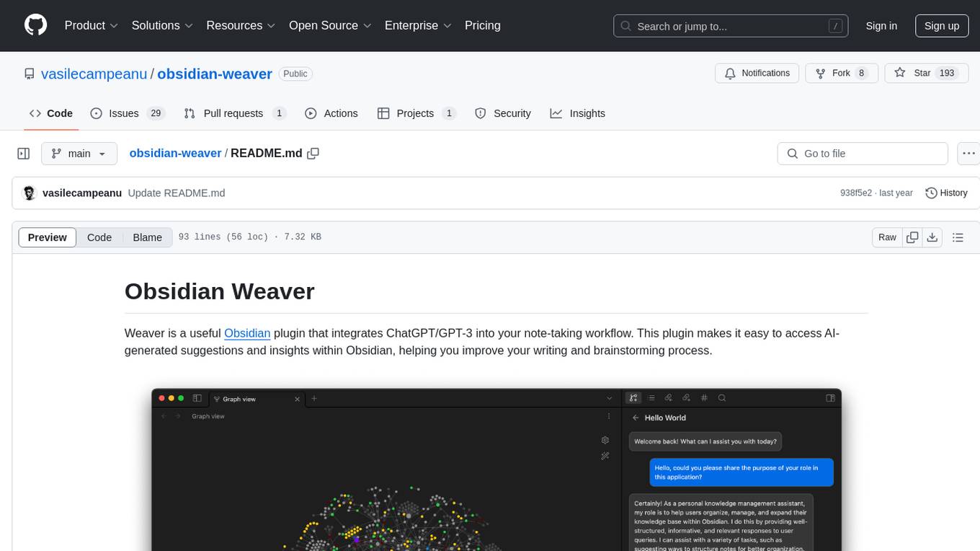Switch to the Pull requests tab
This screenshot has height=551, width=980.
[235, 113]
